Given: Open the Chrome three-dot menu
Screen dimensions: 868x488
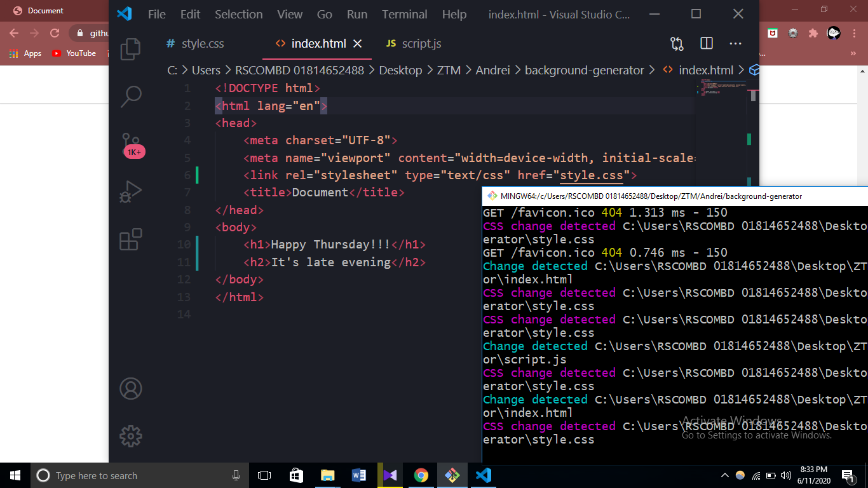Looking at the screenshot, I should (x=853, y=33).
